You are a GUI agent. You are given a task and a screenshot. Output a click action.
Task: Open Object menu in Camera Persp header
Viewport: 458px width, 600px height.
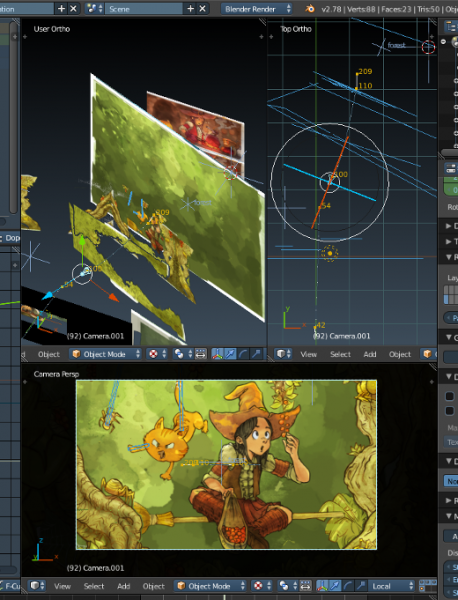point(153,586)
